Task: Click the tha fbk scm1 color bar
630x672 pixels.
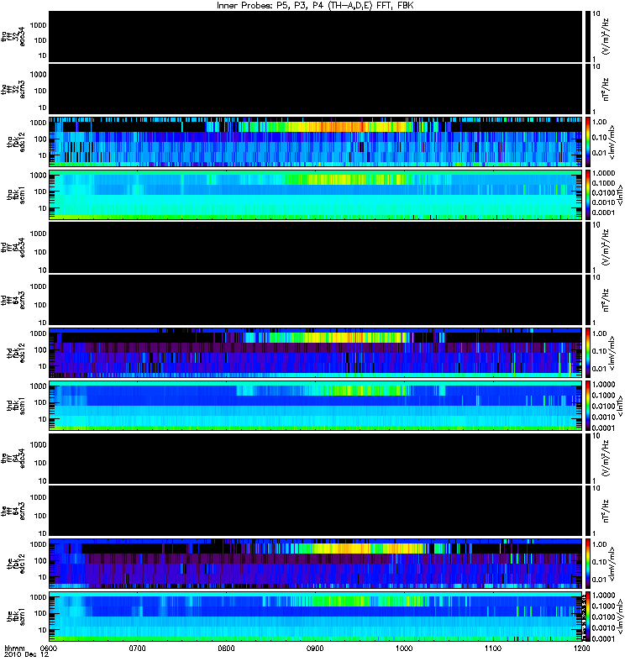Action: 587,195
